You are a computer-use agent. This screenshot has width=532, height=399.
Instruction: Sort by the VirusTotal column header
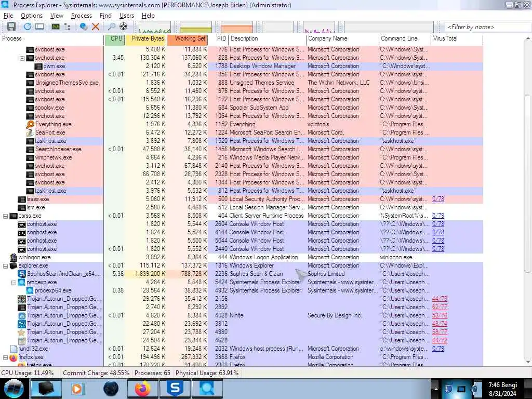457,38
